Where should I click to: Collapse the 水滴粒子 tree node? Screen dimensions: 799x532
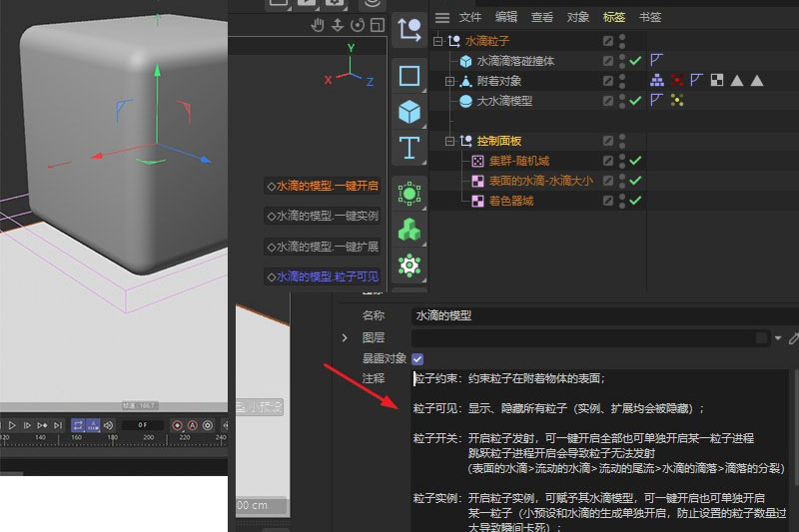pos(437,41)
